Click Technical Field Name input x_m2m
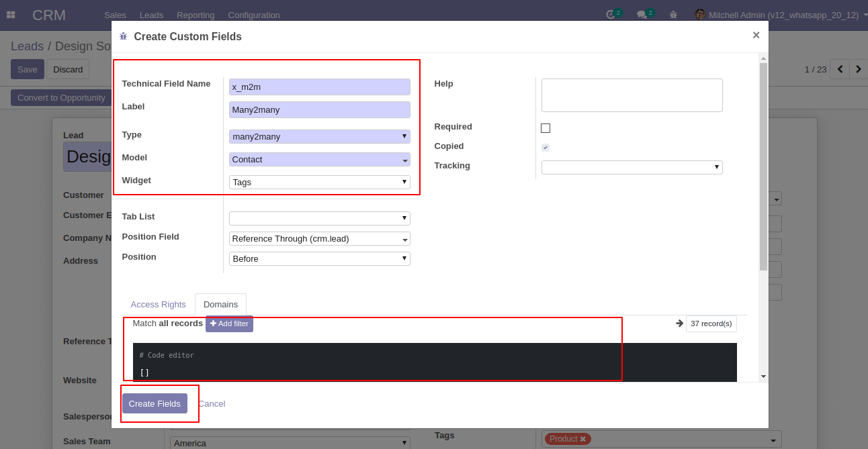Image resolution: width=868 pixels, height=449 pixels. (x=320, y=87)
